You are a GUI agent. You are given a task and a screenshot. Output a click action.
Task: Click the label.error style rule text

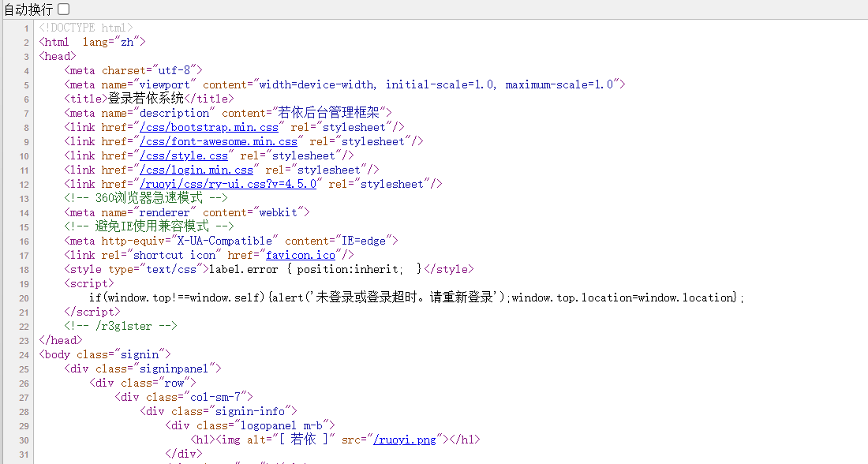coord(316,269)
